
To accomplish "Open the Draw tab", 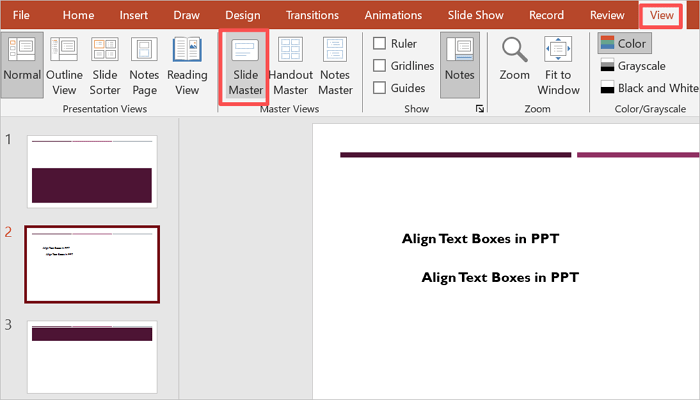I will (x=186, y=15).
